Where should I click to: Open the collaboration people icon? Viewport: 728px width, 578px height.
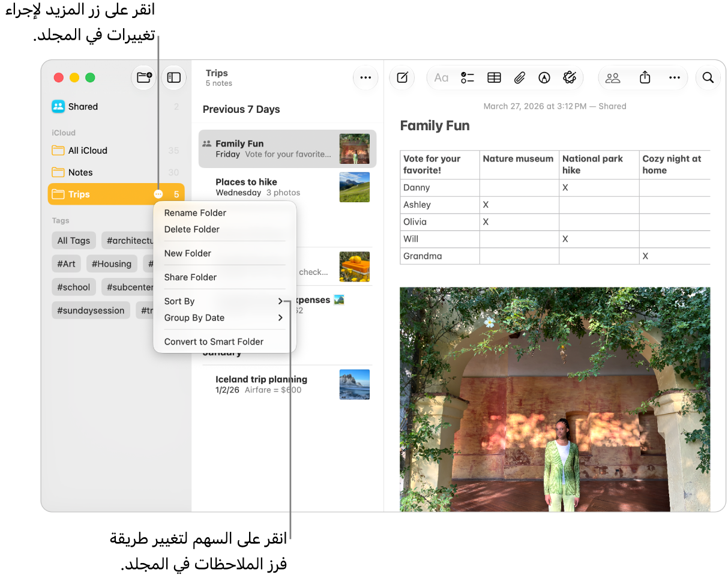pyautogui.click(x=613, y=77)
